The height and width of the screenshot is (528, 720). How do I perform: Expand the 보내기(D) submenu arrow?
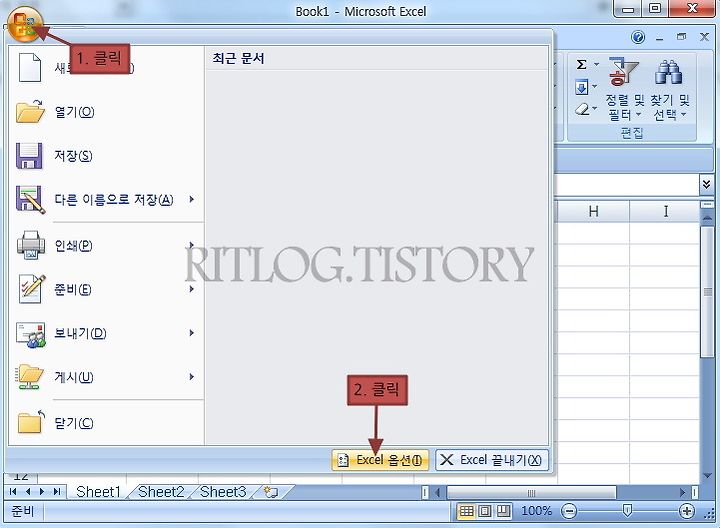pos(191,332)
